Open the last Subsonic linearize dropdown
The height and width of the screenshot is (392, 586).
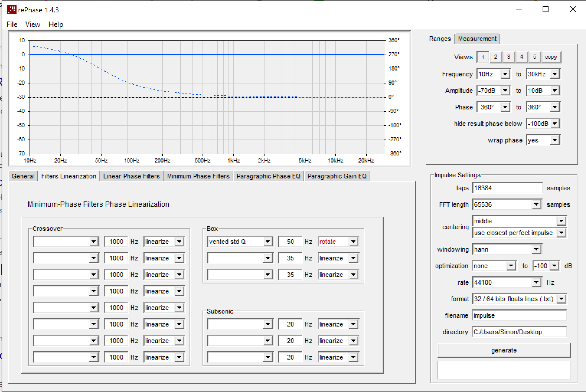click(x=338, y=357)
